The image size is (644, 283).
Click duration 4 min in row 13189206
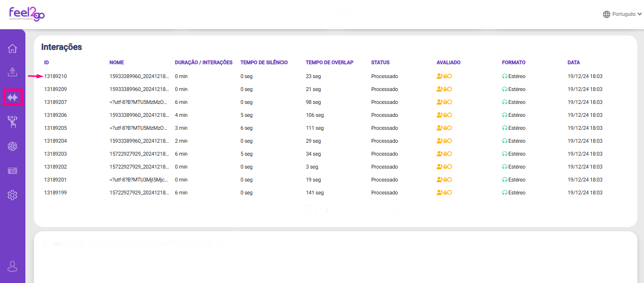click(x=181, y=115)
